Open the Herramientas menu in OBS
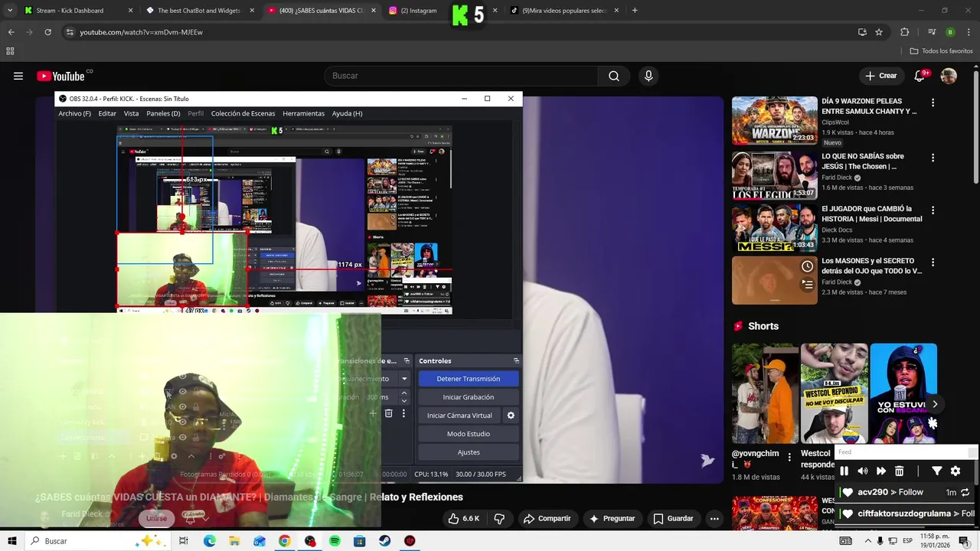Screen dimensions: 980x551 [303, 113]
